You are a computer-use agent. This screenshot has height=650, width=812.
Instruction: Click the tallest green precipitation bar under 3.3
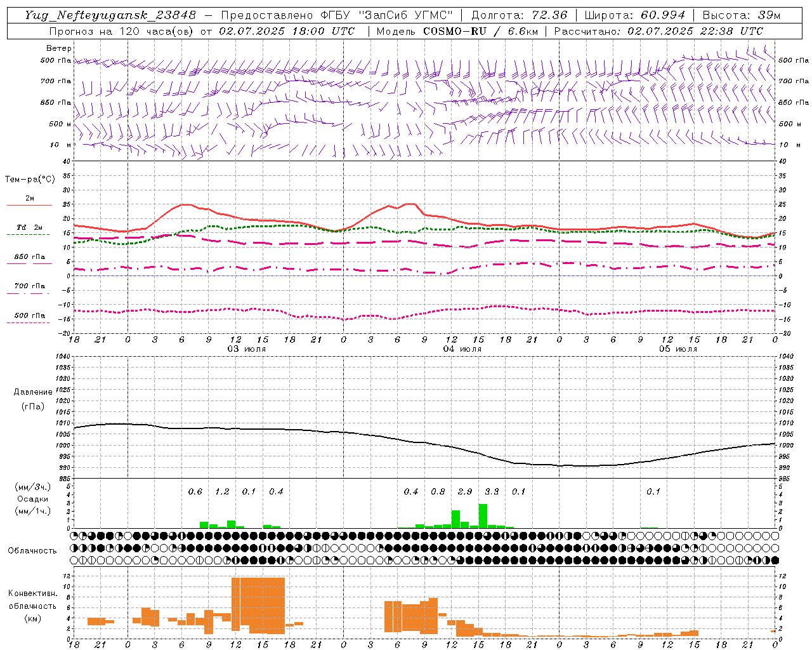pyautogui.click(x=483, y=516)
